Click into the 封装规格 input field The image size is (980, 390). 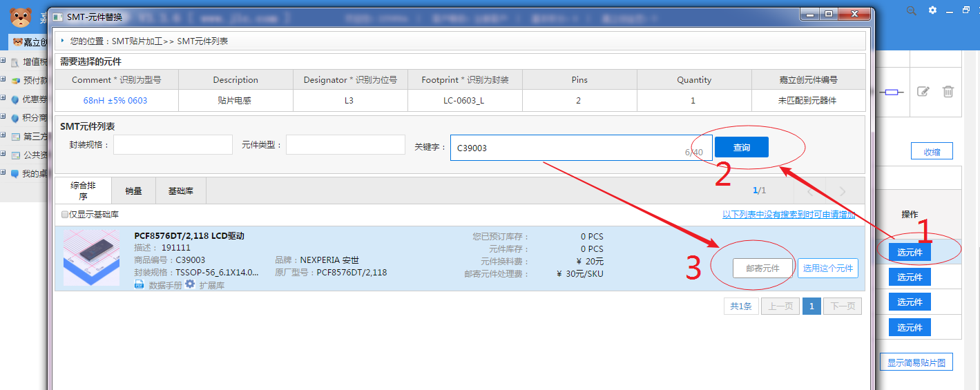pyautogui.click(x=173, y=145)
